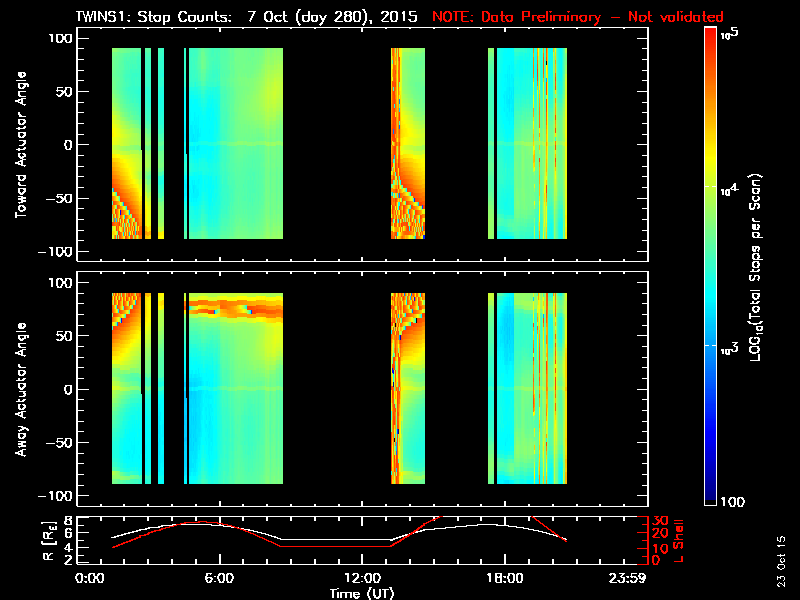The image size is (800, 600).
Task: Click the '100' minimum value on colorbar
Action: pyautogui.click(x=730, y=500)
